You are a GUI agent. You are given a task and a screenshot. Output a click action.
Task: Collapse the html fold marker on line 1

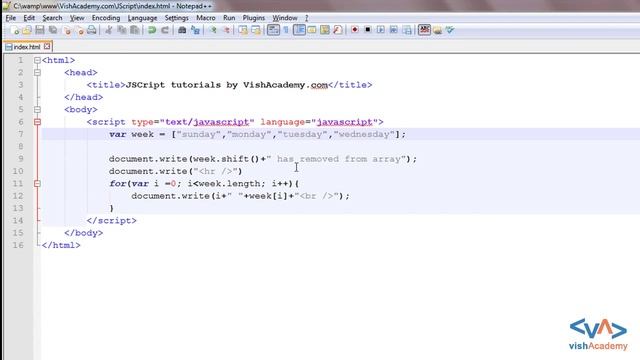pos(37,60)
